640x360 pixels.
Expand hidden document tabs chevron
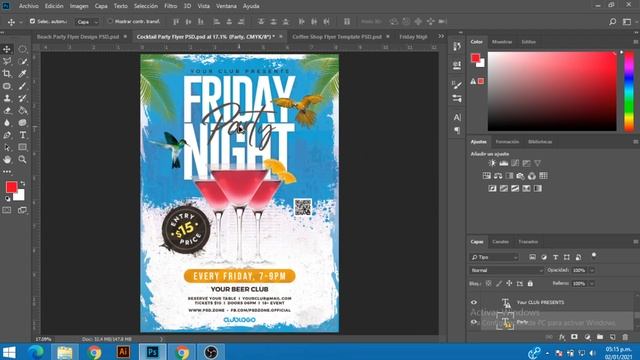(x=441, y=36)
